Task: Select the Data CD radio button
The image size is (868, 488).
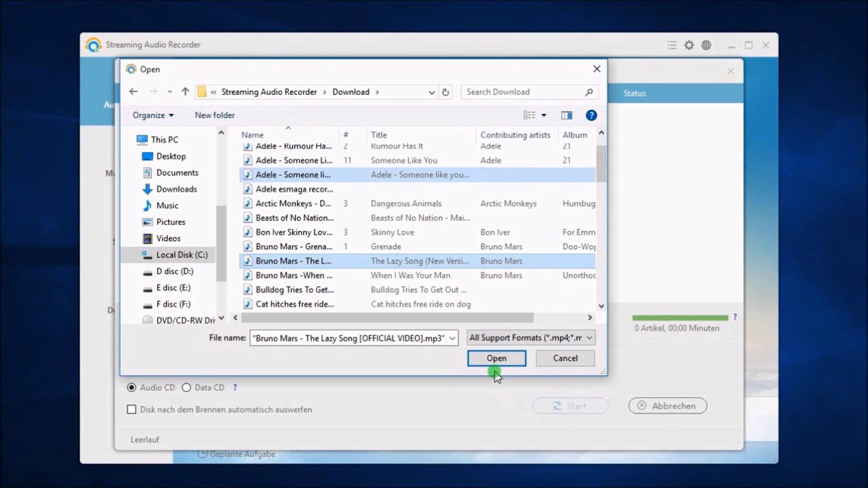Action: (186, 388)
